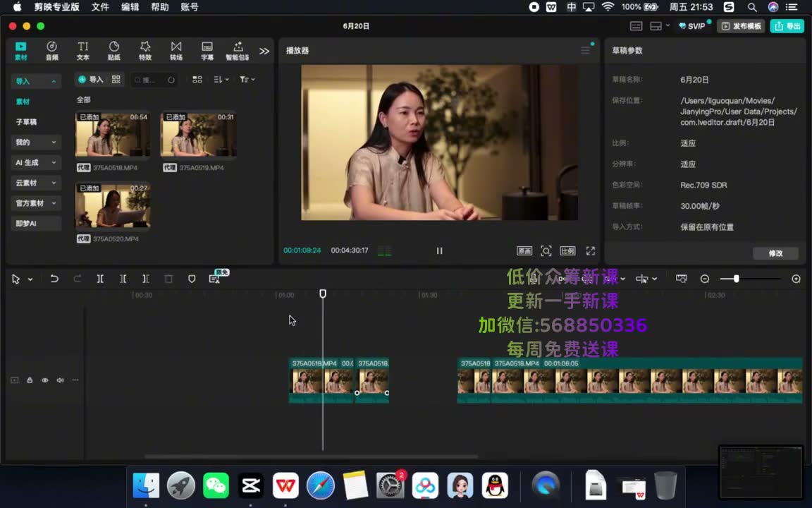Select the pointer selection tool

pyautogui.click(x=16, y=279)
